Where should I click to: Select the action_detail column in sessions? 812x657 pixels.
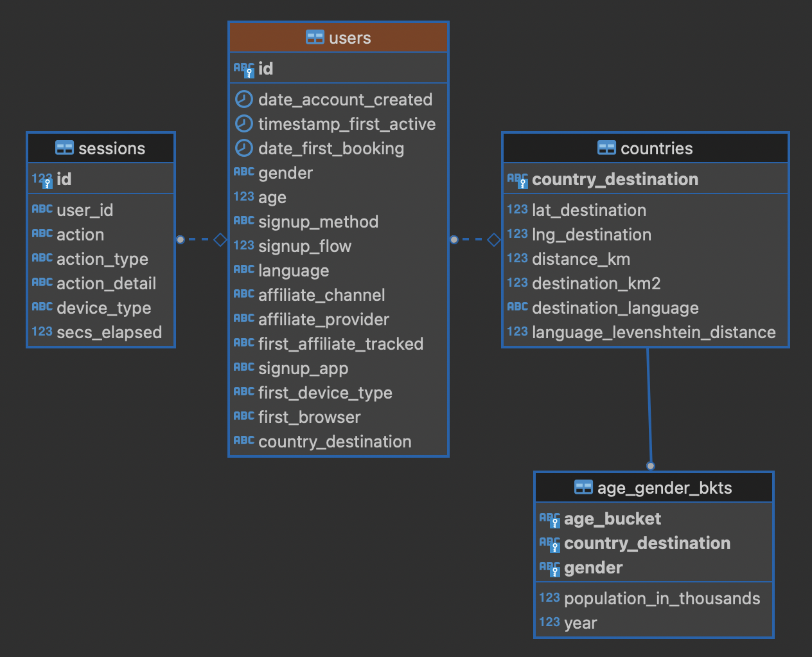(106, 283)
